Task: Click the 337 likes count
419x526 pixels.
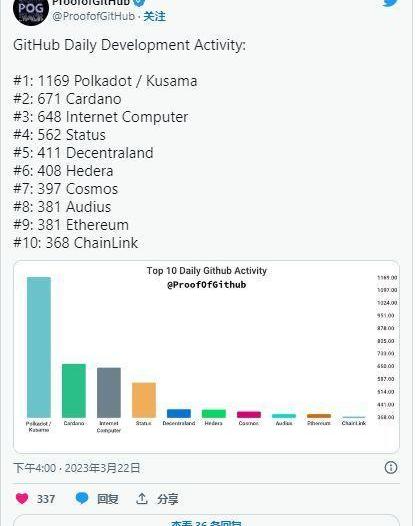Action: (46, 499)
